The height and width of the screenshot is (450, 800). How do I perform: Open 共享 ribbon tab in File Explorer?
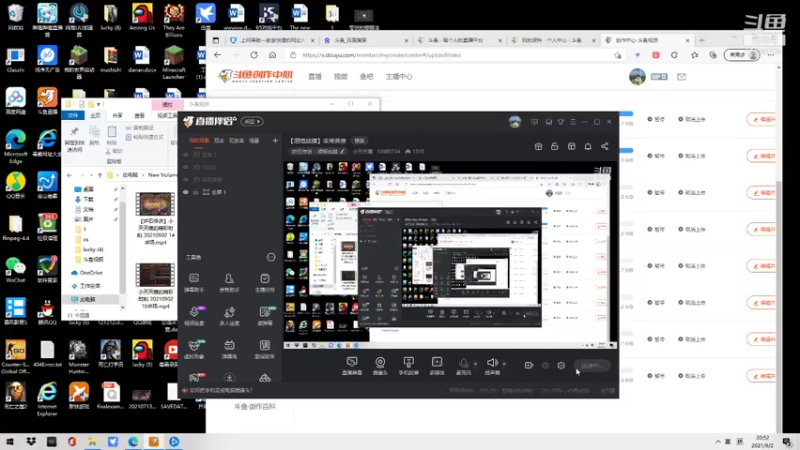[x=117, y=115]
